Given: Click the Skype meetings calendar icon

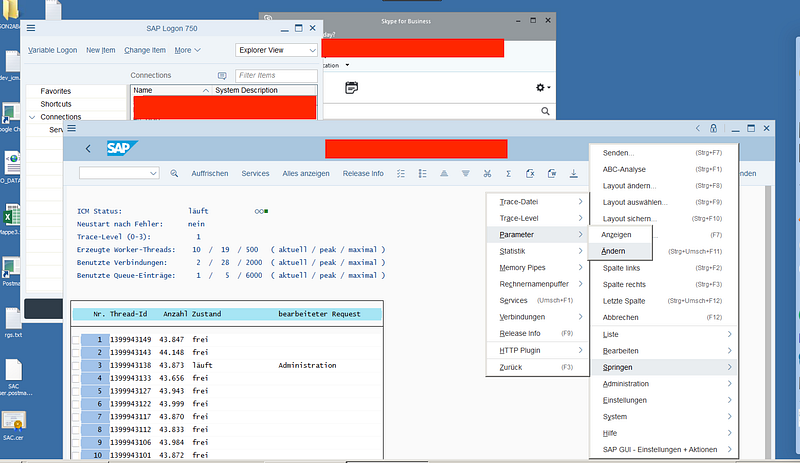Looking at the screenshot, I should coord(352,88).
